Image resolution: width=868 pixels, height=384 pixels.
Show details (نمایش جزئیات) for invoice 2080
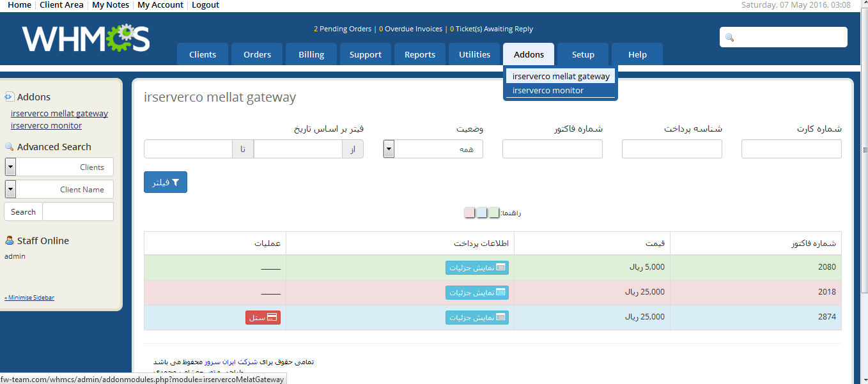[x=477, y=268]
